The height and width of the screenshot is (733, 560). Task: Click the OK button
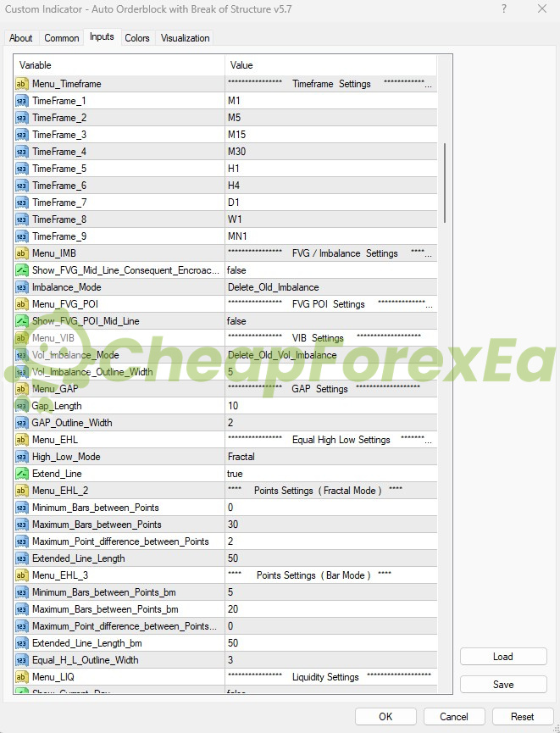[x=385, y=717]
